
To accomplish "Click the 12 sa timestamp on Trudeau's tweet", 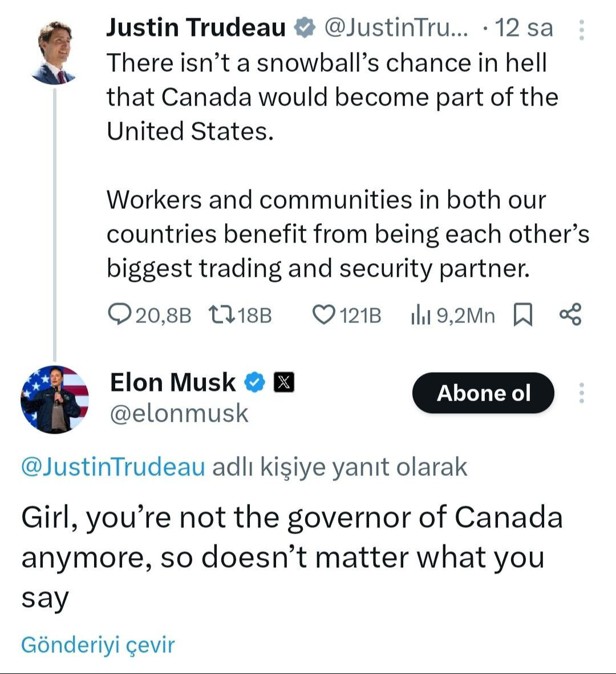I will (524, 27).
